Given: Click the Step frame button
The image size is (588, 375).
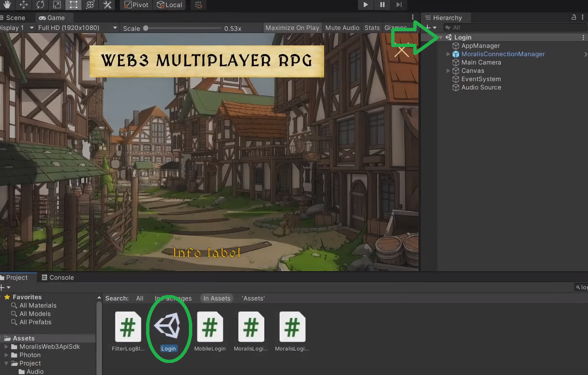Looking at the screenshot, I should [399, 5].
